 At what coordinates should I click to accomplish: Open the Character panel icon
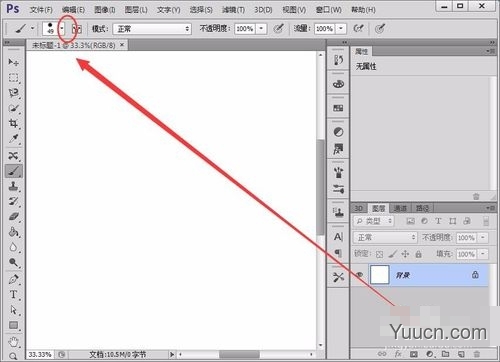pyautogui.click(x=338, y=237)
